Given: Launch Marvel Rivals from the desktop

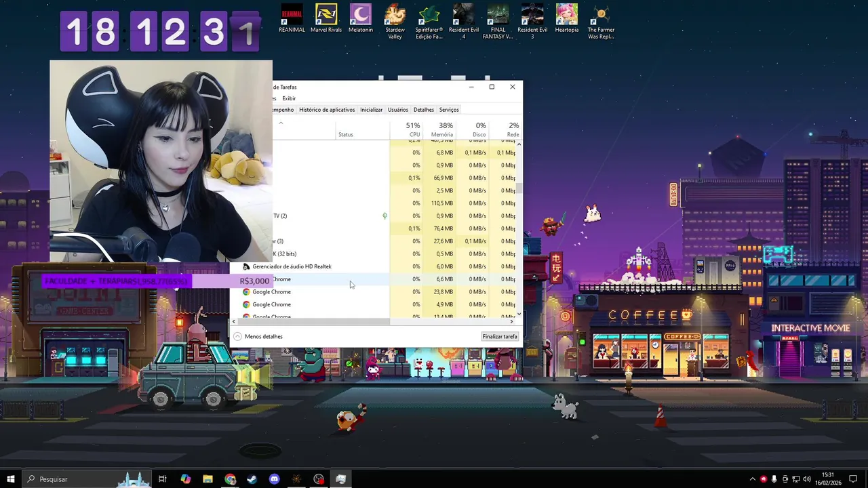Looking at the screenshot, I should (x=326, y=18).
